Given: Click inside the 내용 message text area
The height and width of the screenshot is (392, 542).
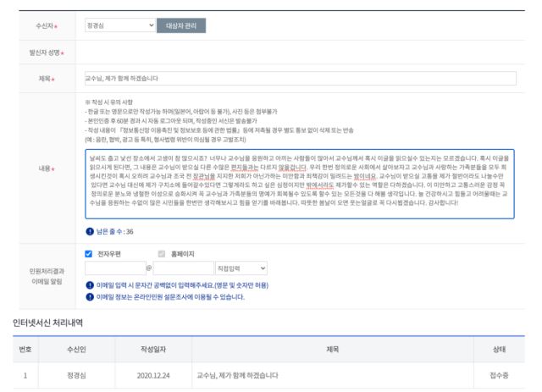Looking at the screenshot, I should pyautogui.click(x=299, y=184).
